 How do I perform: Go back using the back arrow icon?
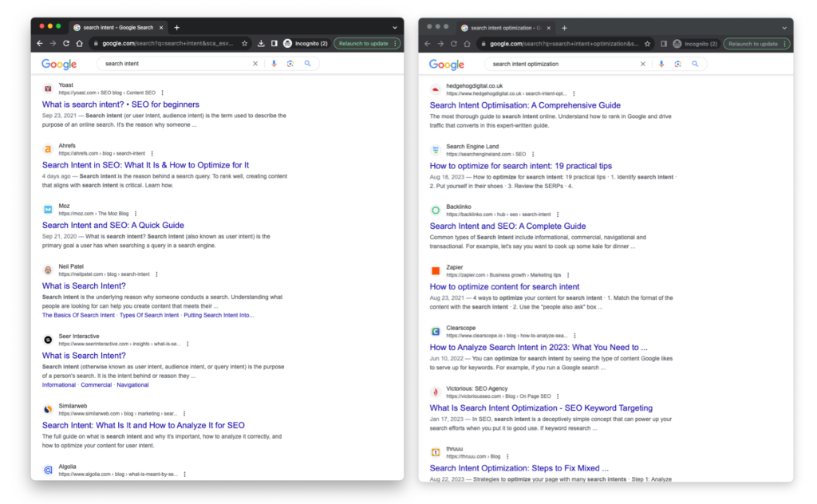(x=40, y=43)
